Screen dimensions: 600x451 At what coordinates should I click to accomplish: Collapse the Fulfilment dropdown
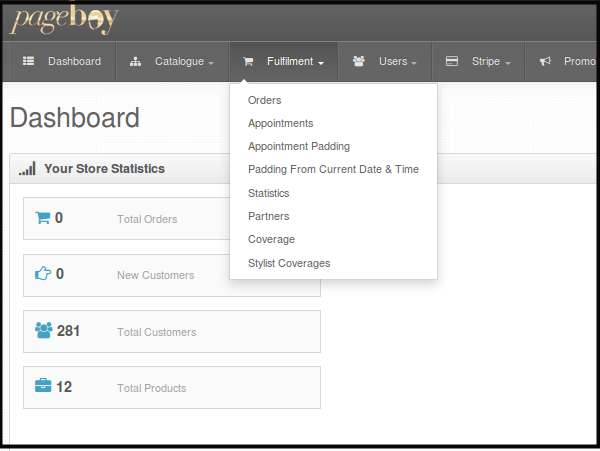(284, 62)
